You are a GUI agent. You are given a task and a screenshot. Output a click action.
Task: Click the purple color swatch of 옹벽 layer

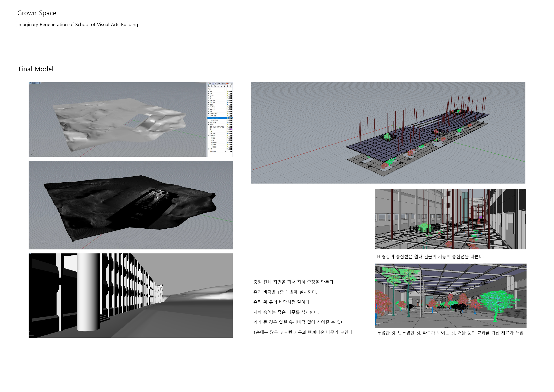(x=231, y=129)
